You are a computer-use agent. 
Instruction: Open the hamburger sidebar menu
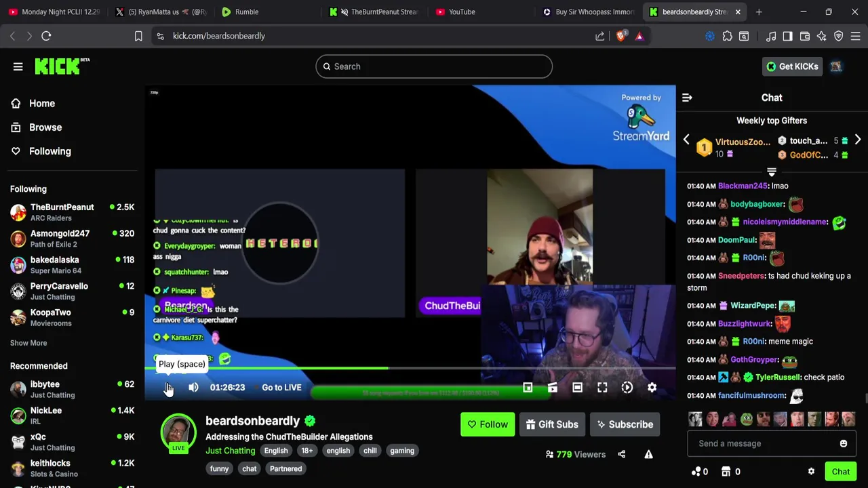coord(18,66)
